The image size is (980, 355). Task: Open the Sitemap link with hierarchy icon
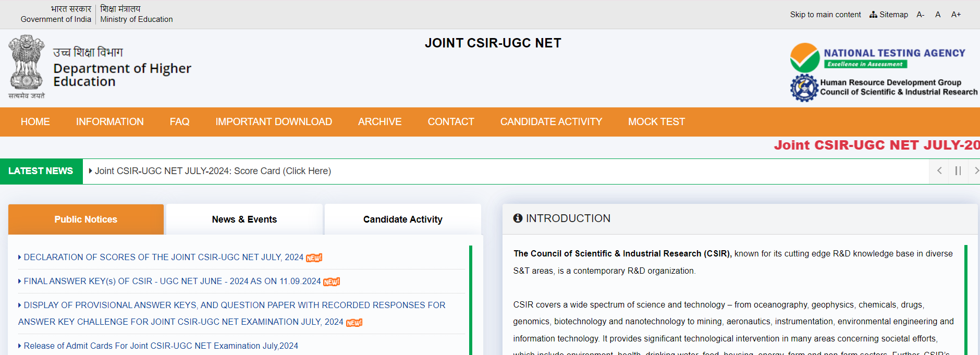pyautogui.click(x=889, y=15)
